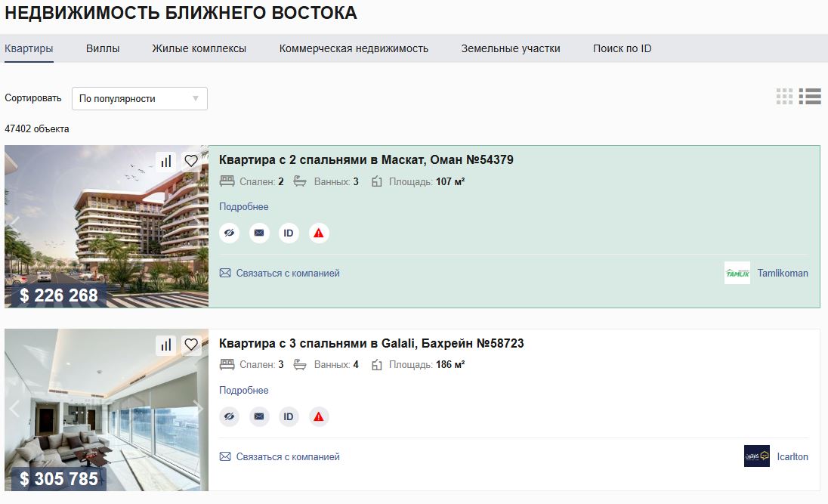Show ID for listing №58723

289,417
